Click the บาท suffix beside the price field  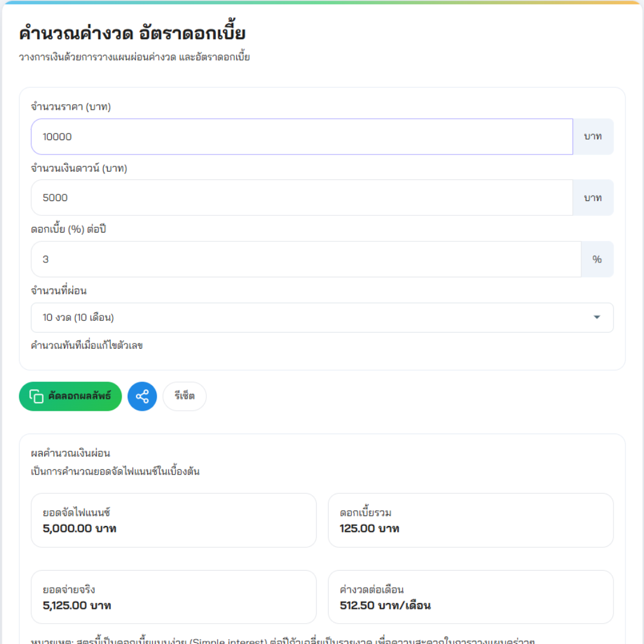click(x=593, y=137)
